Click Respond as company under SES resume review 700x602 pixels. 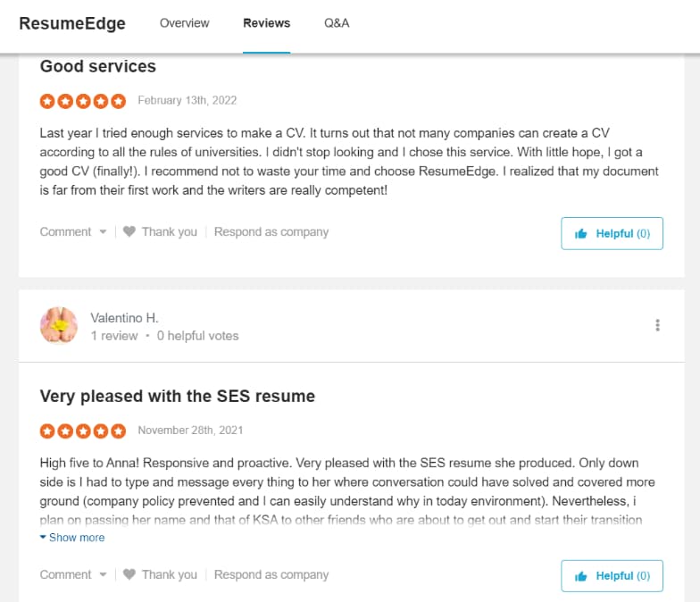point(271,574)
